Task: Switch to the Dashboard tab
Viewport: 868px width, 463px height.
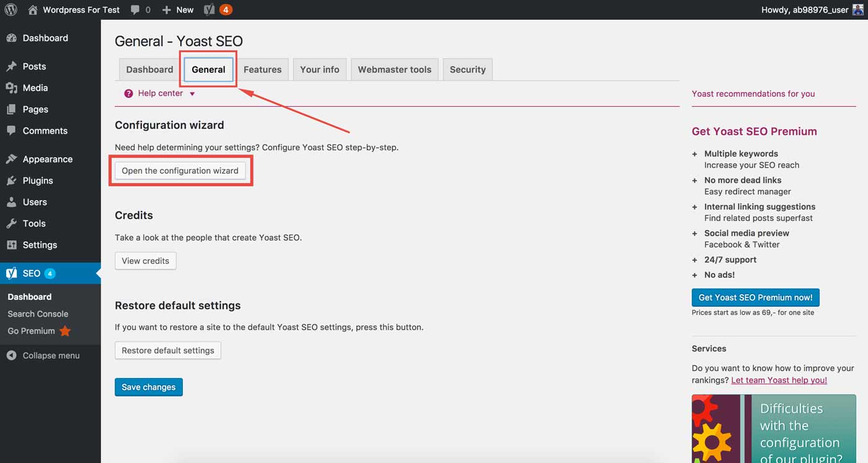Action: (149, 70)
